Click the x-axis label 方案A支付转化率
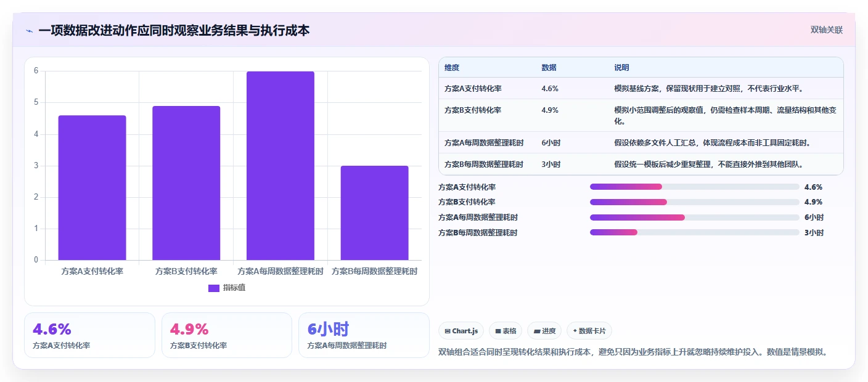 [x=92, y=271]
